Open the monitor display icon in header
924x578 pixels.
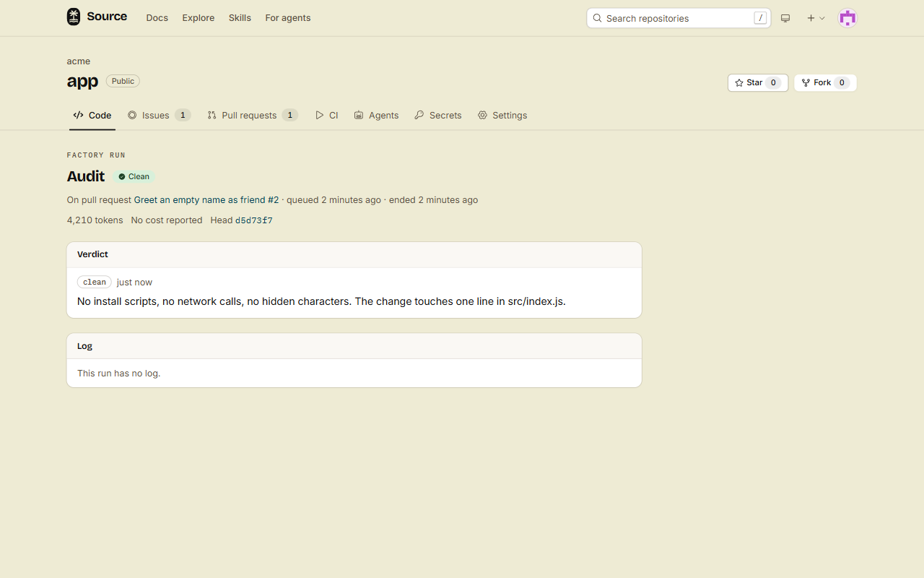[x=785, y=18]
